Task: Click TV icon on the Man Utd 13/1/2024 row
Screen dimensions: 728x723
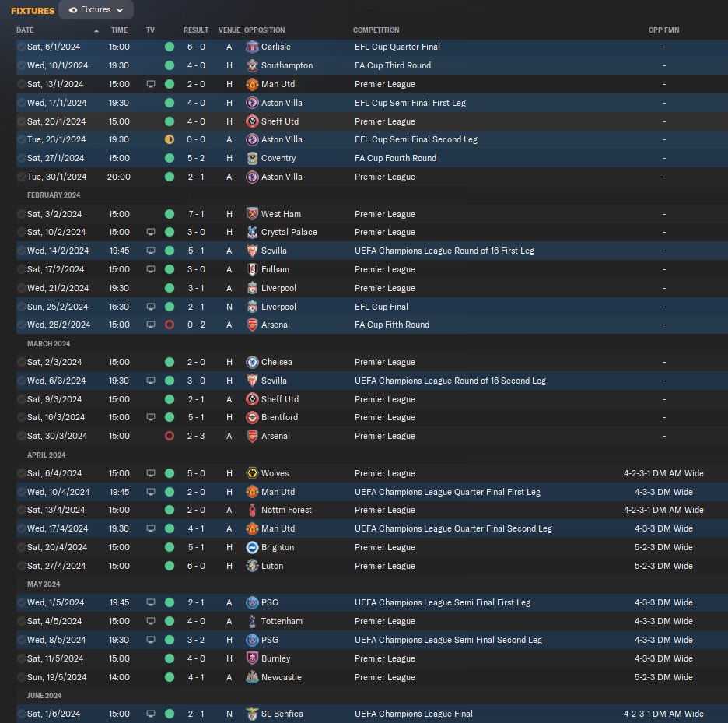Action: coord(150,84)
